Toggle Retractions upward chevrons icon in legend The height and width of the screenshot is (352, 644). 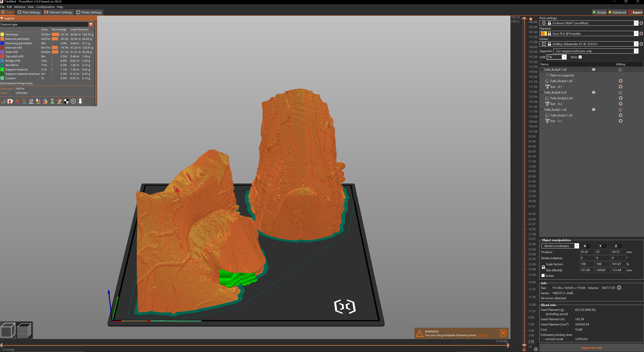pos(17,101)
